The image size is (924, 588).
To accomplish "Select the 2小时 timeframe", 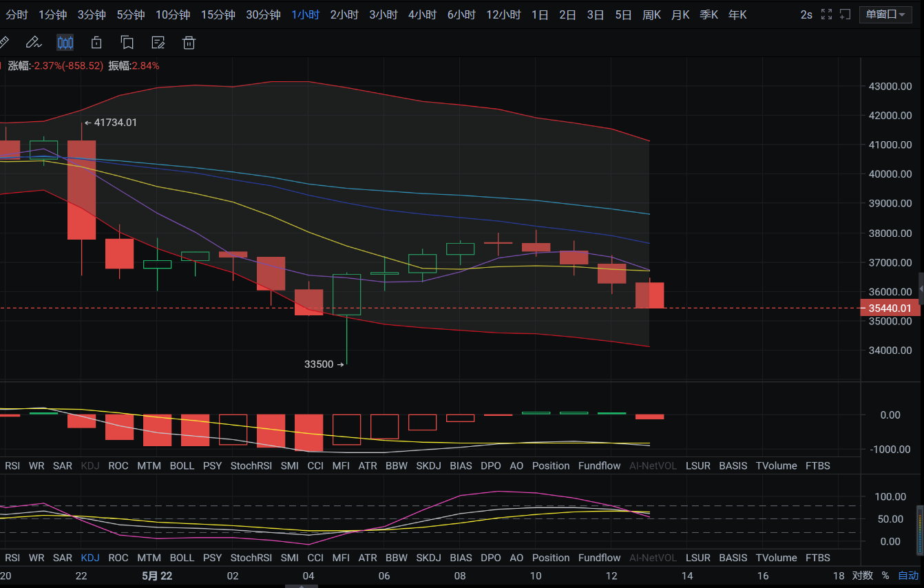I will click(344, 14).
